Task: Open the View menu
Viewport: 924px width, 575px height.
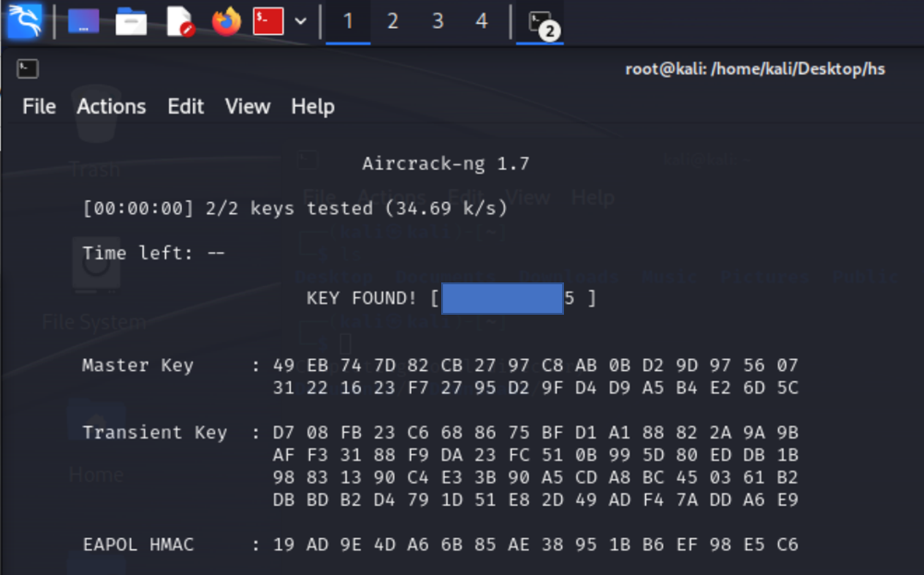Action: (x=247, y=107)
